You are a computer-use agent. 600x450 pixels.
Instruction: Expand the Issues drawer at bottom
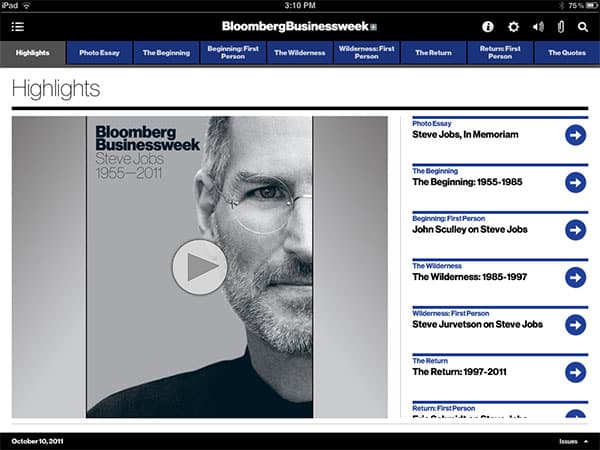(x=574, y=441)
